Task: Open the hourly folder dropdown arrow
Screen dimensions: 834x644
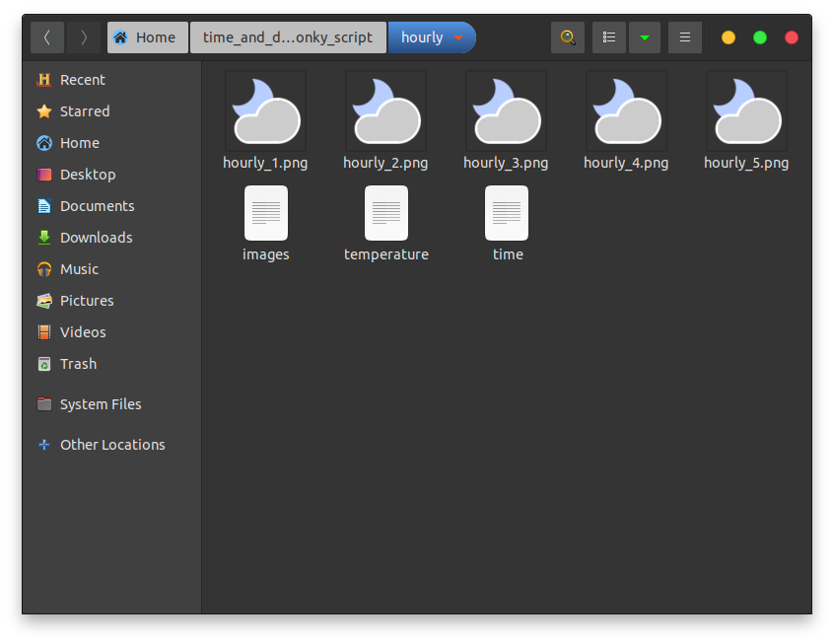Action: [458, 37]
